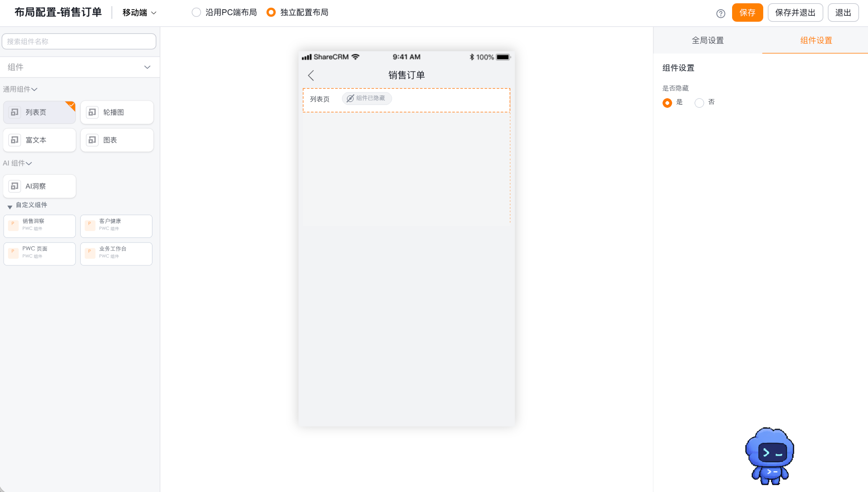This screenshot has height=492, width=868.
Task: Switch to the 全局设置 tab
Action: tap(707, 40)
